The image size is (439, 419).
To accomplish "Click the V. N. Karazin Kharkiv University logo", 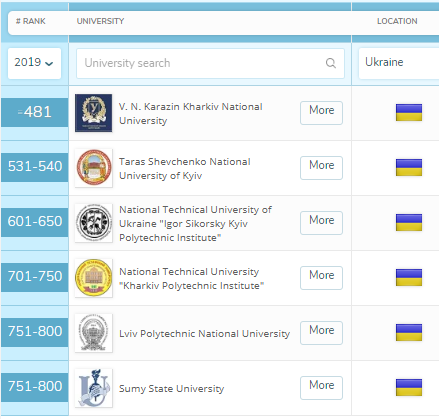I will coord(94,113).
